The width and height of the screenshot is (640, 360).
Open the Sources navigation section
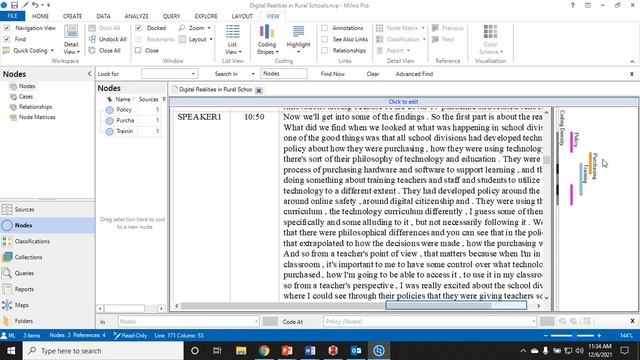coord(47,209)
